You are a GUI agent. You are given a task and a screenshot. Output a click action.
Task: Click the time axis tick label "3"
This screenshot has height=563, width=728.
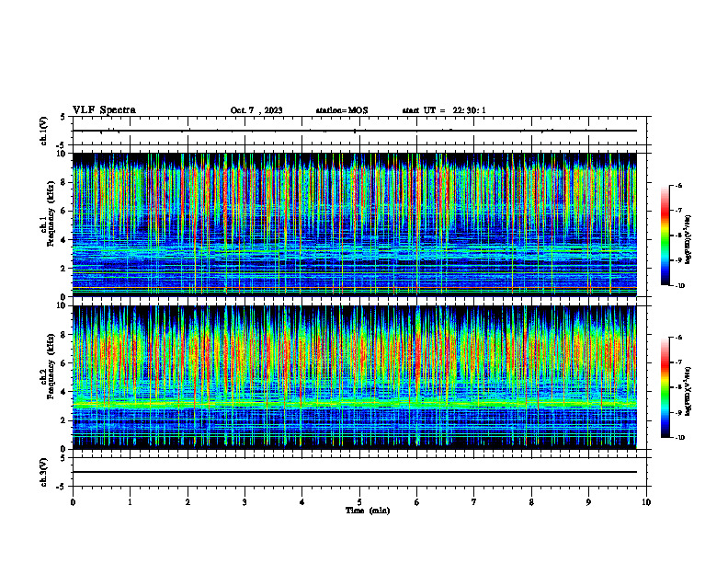pos(245,502)
